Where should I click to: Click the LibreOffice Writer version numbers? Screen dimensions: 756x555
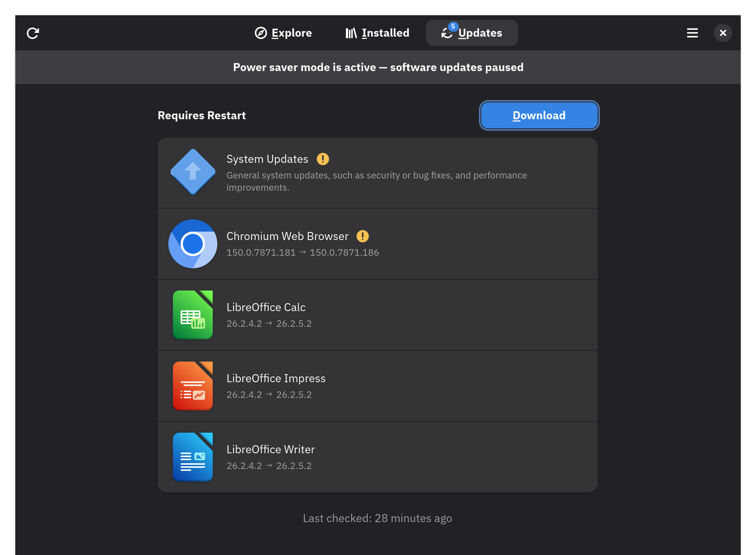pos(269,466)
